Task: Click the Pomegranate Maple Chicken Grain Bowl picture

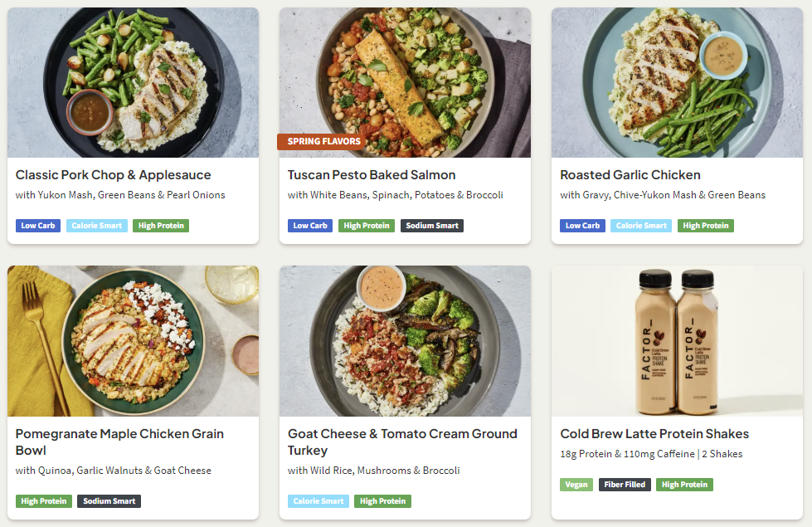Action: (x=133, y=341)
